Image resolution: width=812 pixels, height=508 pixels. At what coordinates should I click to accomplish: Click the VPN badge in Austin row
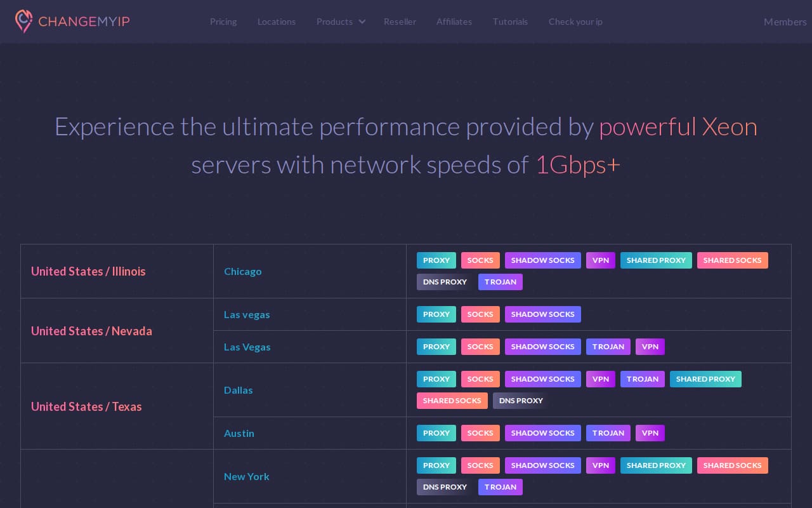point(650,433)
